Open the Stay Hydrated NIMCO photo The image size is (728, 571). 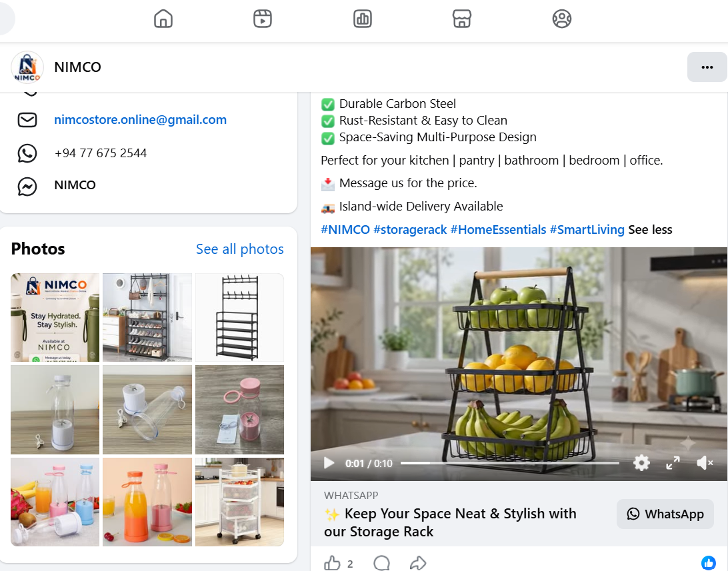tap(55, 317)
